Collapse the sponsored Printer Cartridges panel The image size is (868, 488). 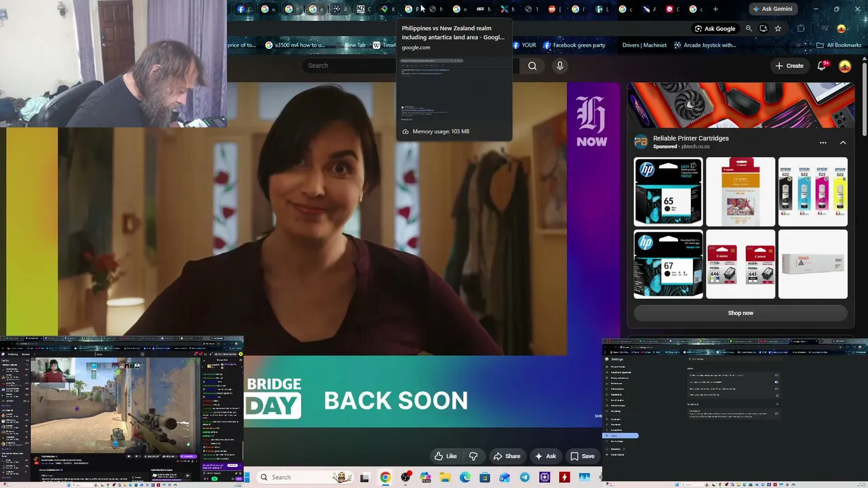pos(843,143)
